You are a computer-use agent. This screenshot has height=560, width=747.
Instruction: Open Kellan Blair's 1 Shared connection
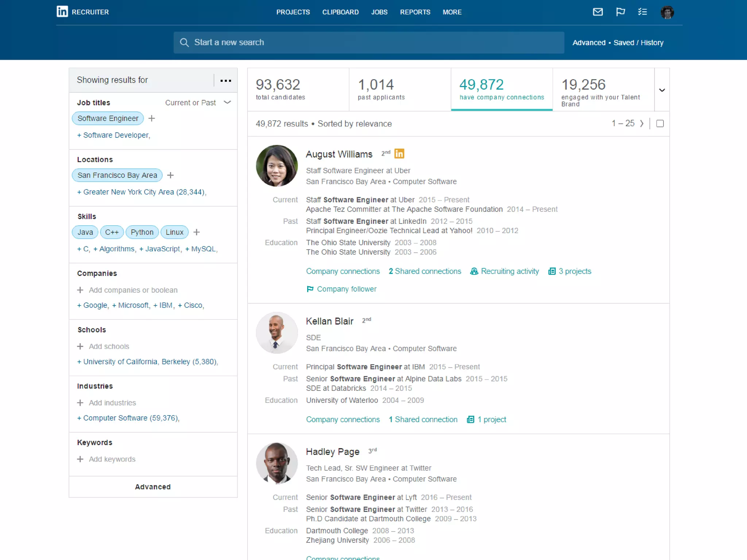pyautogui.click(x=423, y=420)
